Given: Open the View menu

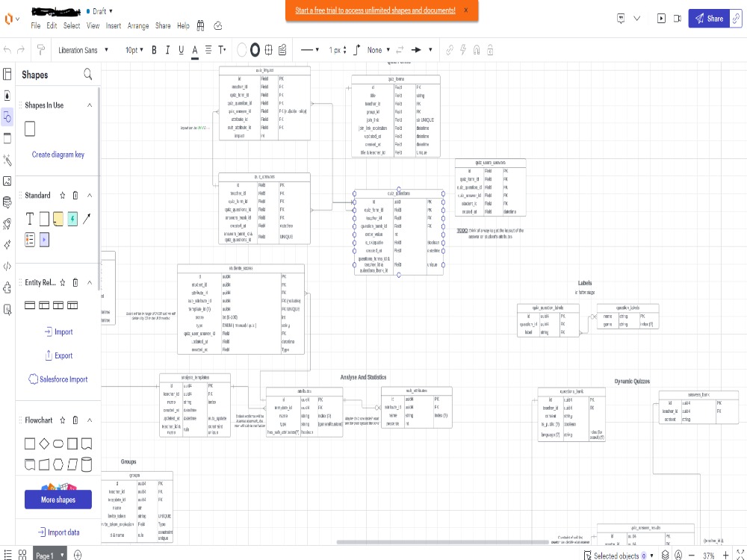Looking at the screenshot, I should (93, 25).
